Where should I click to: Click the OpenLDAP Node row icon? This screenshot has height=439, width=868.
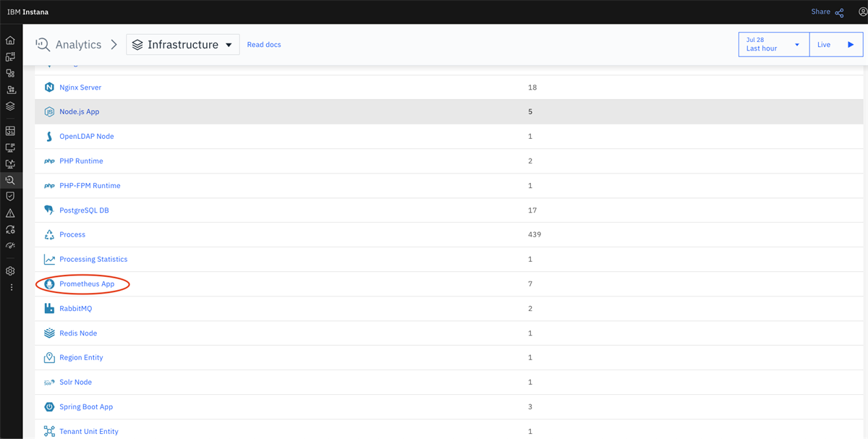click(x=49, y=137)
